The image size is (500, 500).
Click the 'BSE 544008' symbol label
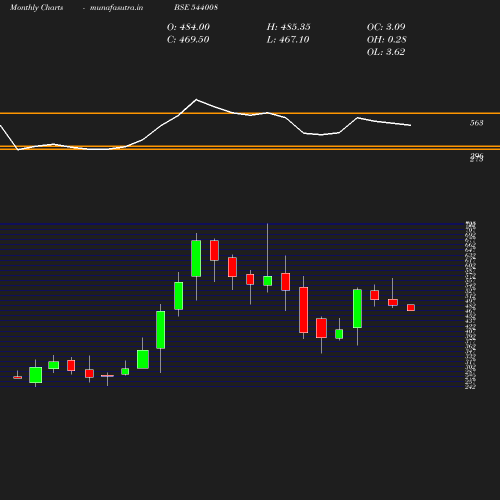point(196,7)
